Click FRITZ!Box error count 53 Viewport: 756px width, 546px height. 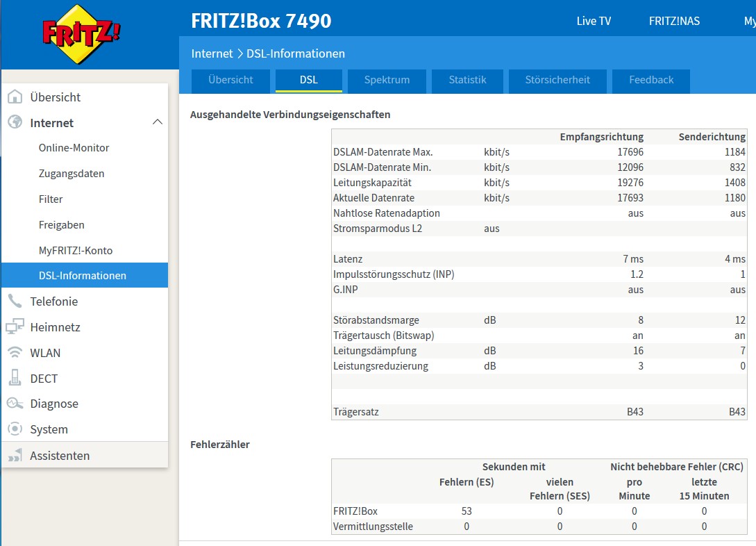[x=467, y=511]
